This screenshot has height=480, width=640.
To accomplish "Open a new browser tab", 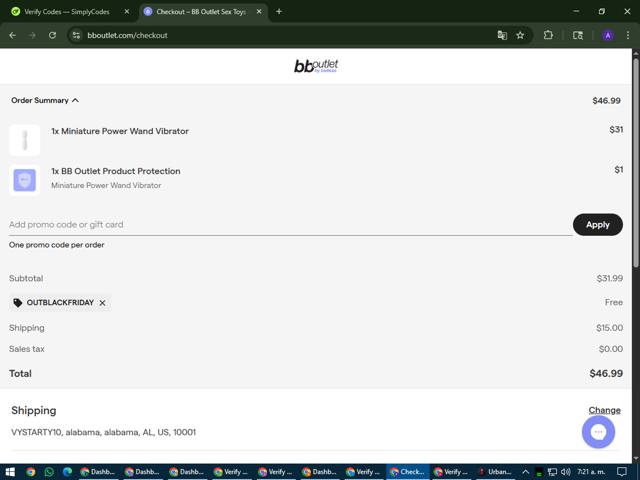I will pos(279,12).
